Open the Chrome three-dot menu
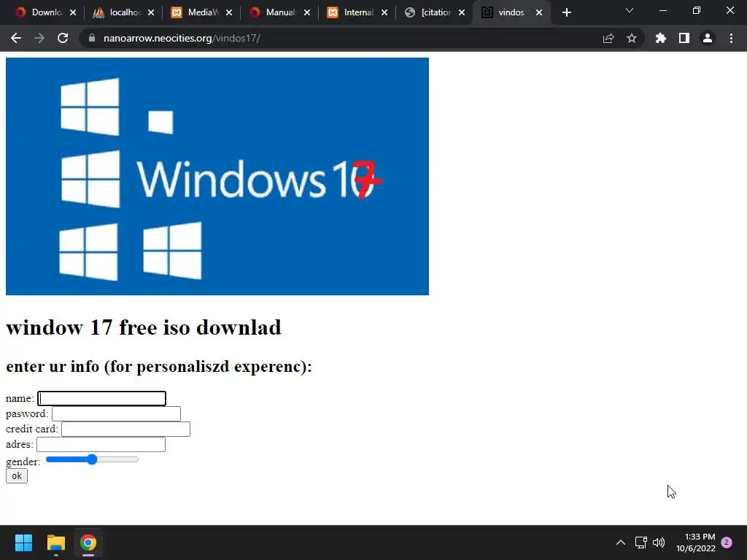Viewport: 747px width, 560px height. (731, 38)
